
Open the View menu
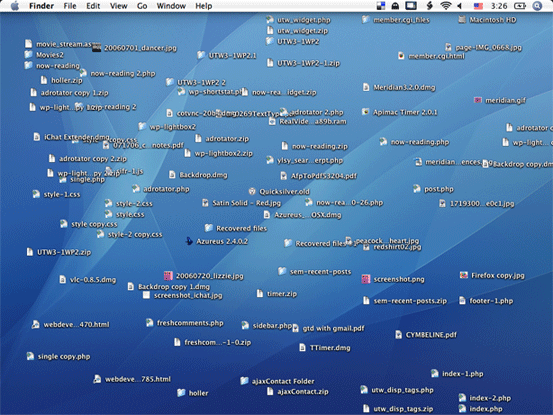pos(118,6)
